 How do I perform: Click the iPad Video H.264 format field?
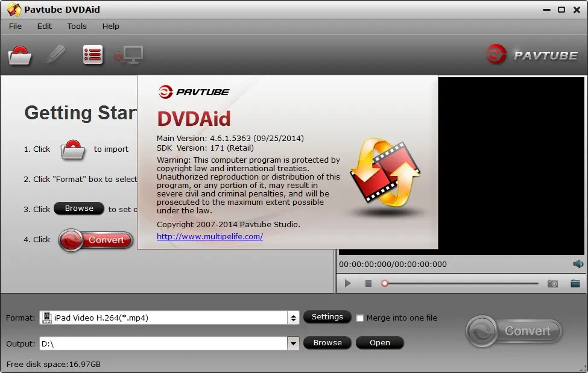tap(163, 318)
